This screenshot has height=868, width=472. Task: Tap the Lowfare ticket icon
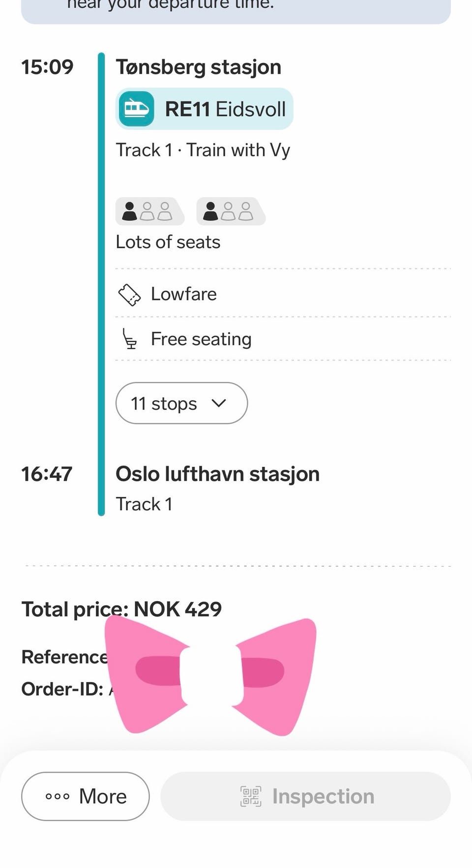click(129, 295)
